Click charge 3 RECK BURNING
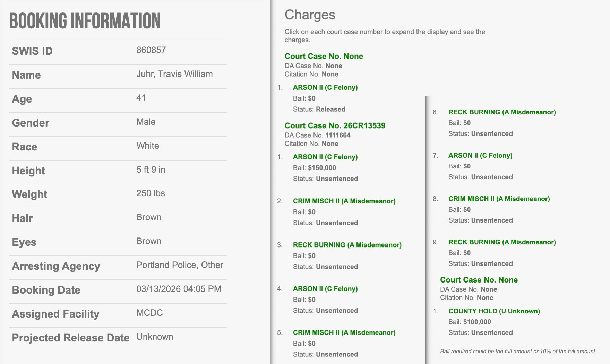Viewport: 610px width, 364px height. 347,245
